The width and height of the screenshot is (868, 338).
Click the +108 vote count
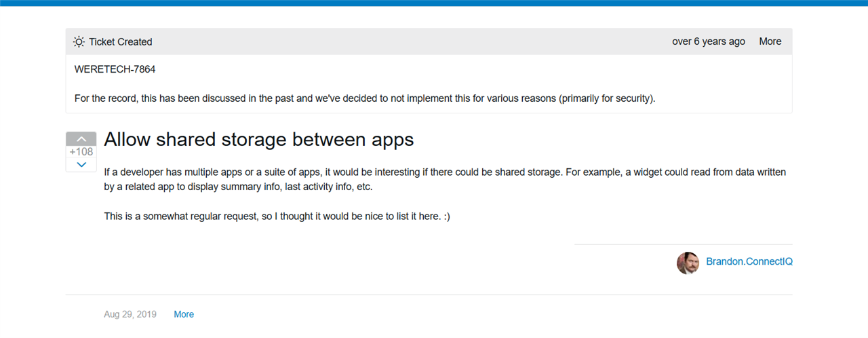point(81,152)
